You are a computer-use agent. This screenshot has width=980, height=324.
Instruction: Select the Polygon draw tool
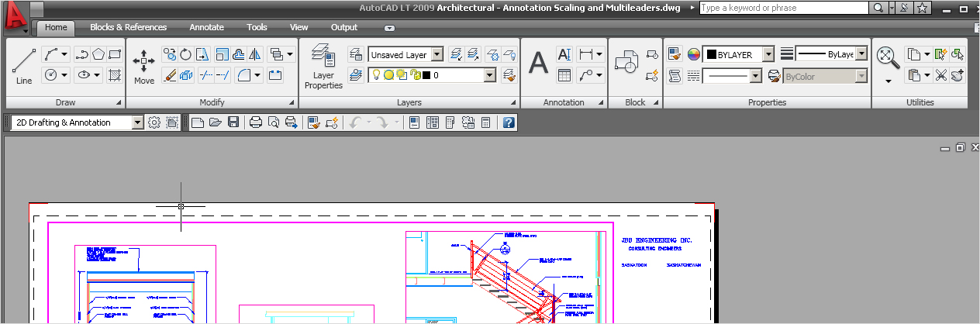[x=98, y=54]
